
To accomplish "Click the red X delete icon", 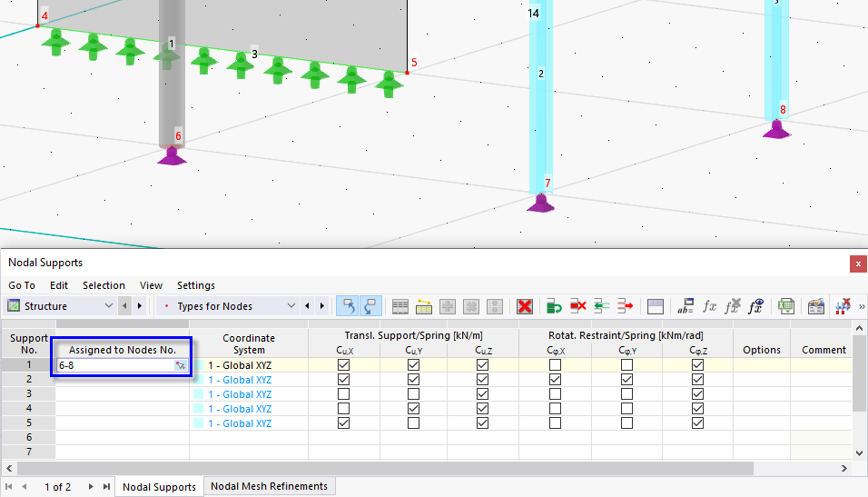I will point(524,306).
